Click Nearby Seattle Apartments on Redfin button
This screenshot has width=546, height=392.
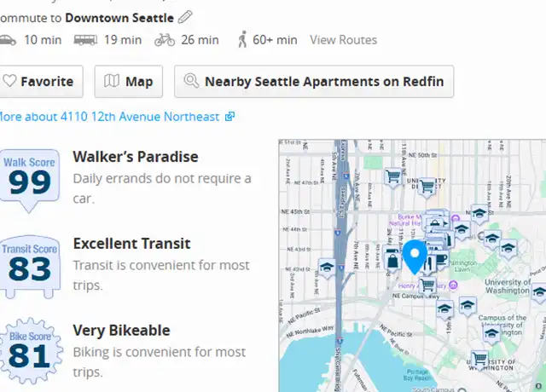[314, 82]
